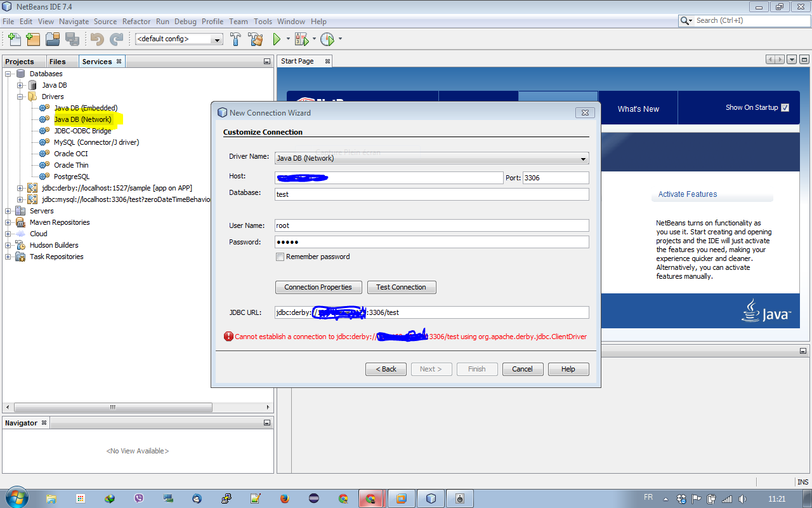This screenshot has height=508, width=812.
Task: Click the New Project toolbar icon
Action: (x=33, y=39)
